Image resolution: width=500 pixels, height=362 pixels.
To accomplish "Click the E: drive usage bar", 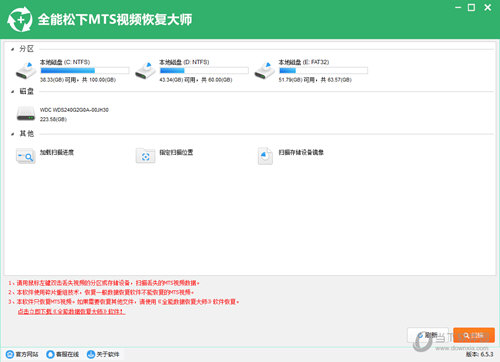I will pyautogui.click(x=323, y=70).
